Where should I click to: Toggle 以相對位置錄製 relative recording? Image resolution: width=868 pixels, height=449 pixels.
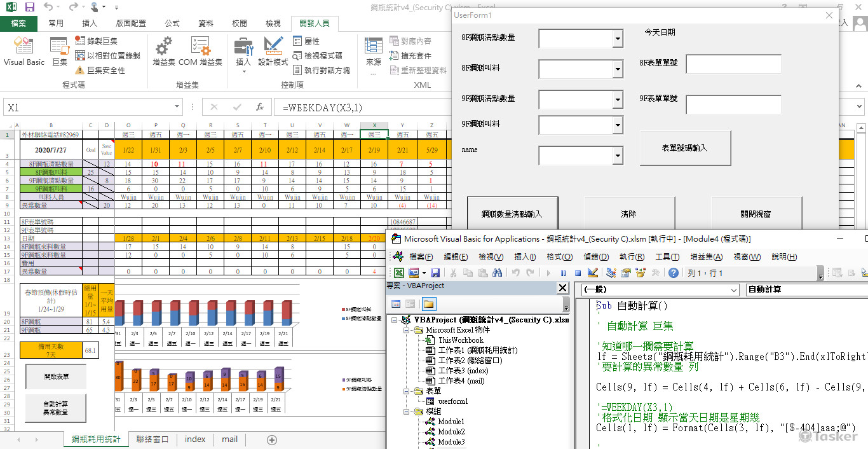pos(80,56)
